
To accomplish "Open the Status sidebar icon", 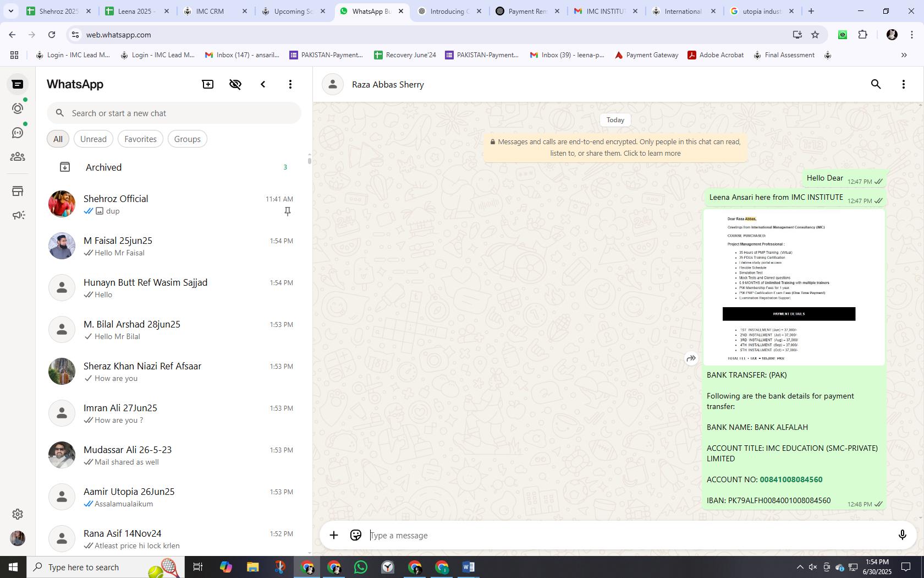I will click(18, 108).
